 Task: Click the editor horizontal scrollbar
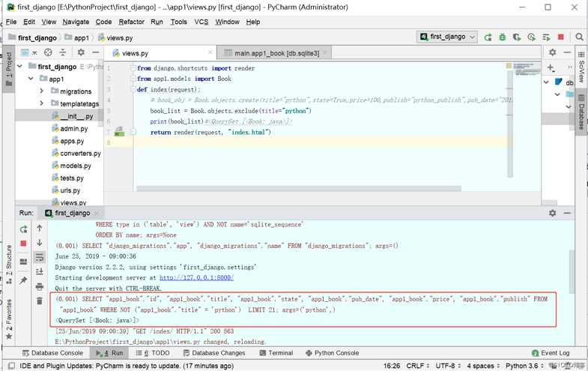point(299,189)
